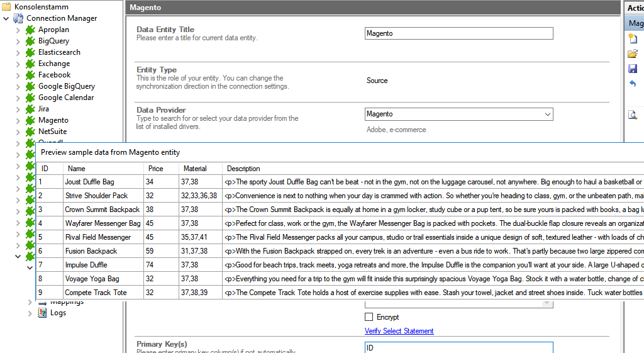The image size is (644, 353).
Task: Click the Logs icon in tree
Action: [x=42, y=313]
